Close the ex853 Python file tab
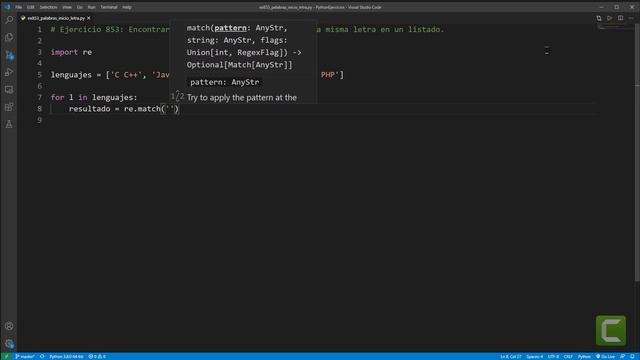This screenshot has width=640, height=360. pyautogui.click(x=89, y=18)
